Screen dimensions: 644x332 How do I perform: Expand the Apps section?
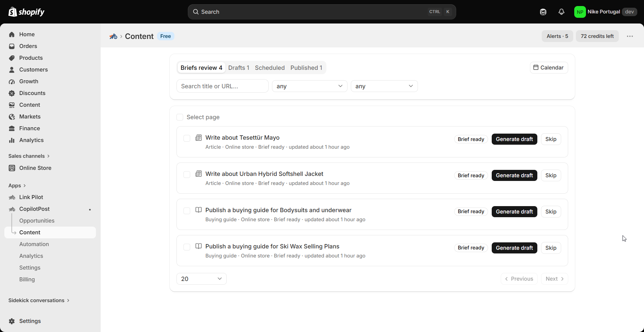point(17,186)
